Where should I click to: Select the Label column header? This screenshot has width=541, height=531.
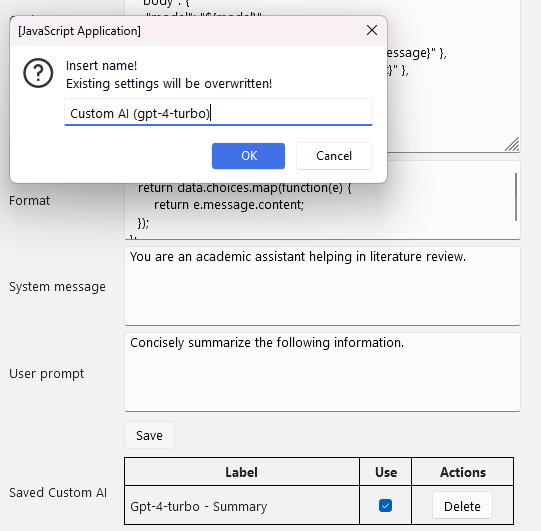coord(242,472)
